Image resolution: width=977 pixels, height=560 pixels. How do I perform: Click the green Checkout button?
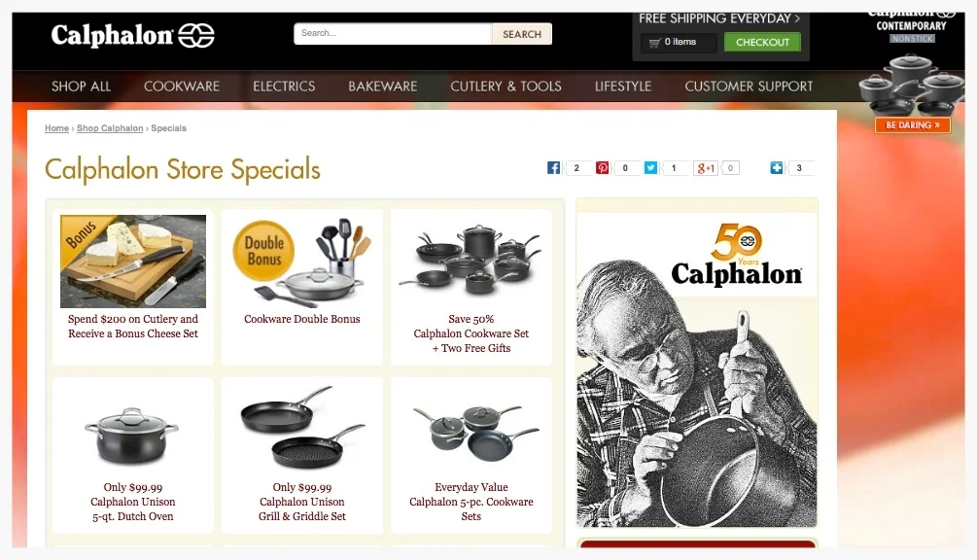(763, 43)
